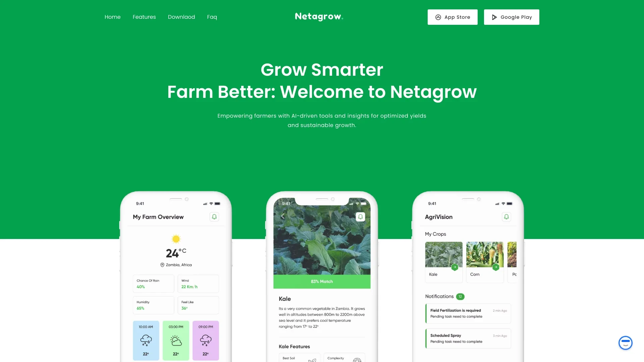
Task: Click the 83% Match indicator on Kale screen
Action: point(322,281)
